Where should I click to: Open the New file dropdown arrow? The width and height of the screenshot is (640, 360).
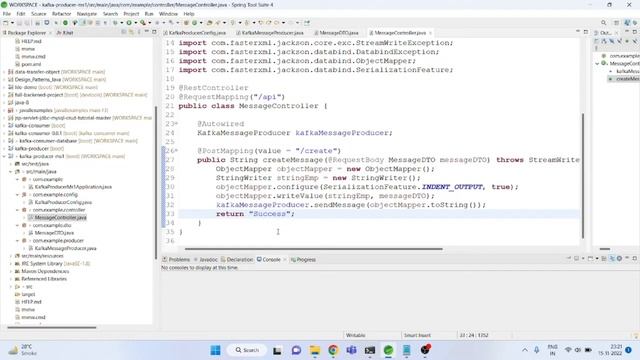pyautogui.click(x=12, y=23)
